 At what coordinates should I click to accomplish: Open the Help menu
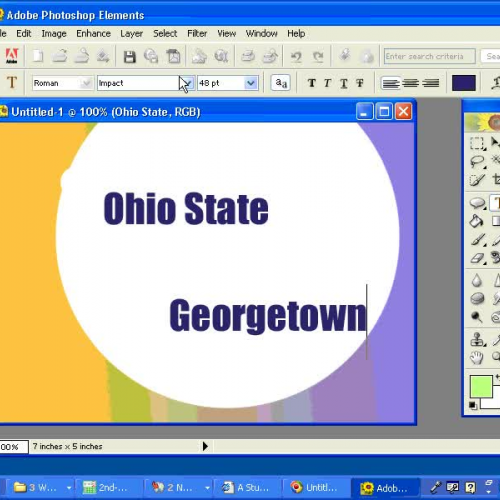[x=296, y=33]
